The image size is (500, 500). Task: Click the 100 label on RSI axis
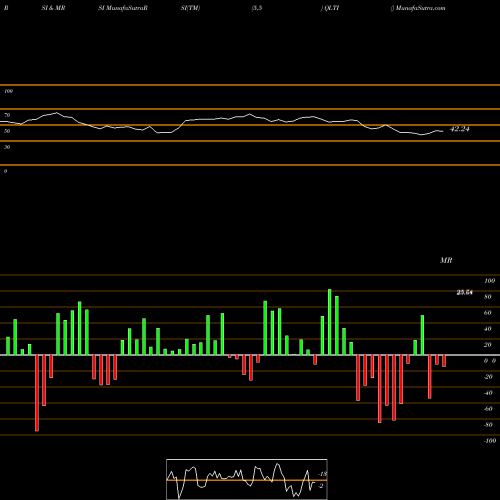click(8, 91)
